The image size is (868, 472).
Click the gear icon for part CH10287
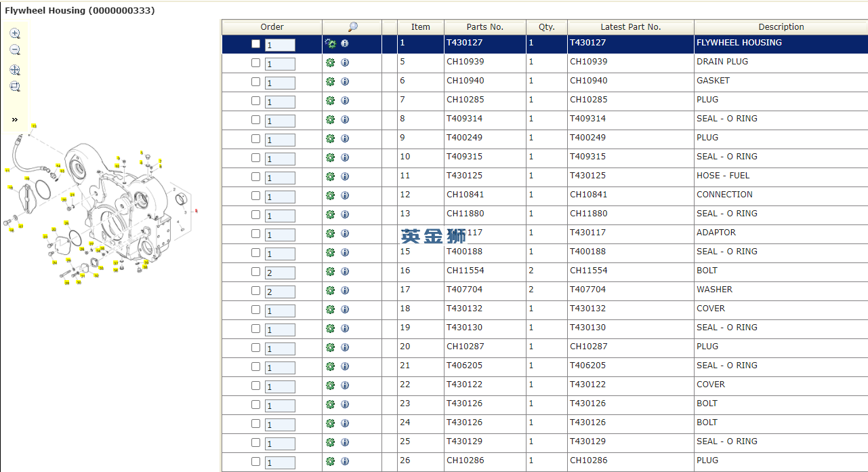(331, 347)
